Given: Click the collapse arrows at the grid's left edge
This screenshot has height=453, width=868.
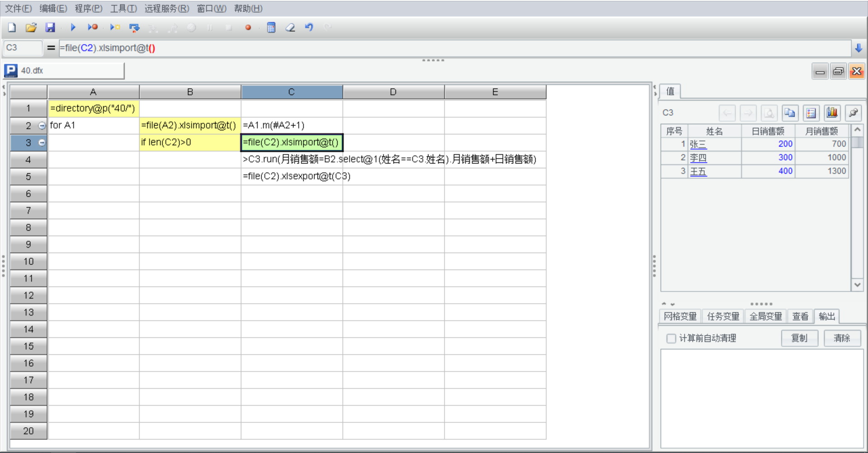Looking at the screenshot, I should 4,90.
